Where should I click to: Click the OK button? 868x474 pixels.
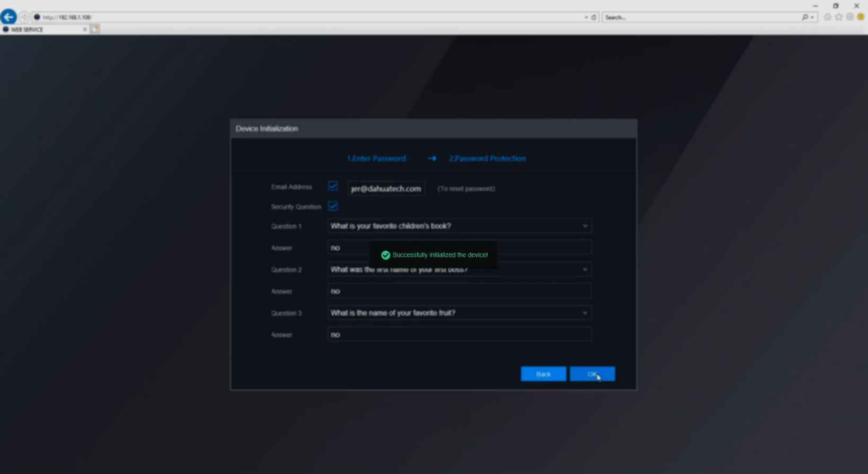pyautogui.click(x=592, y=374)
